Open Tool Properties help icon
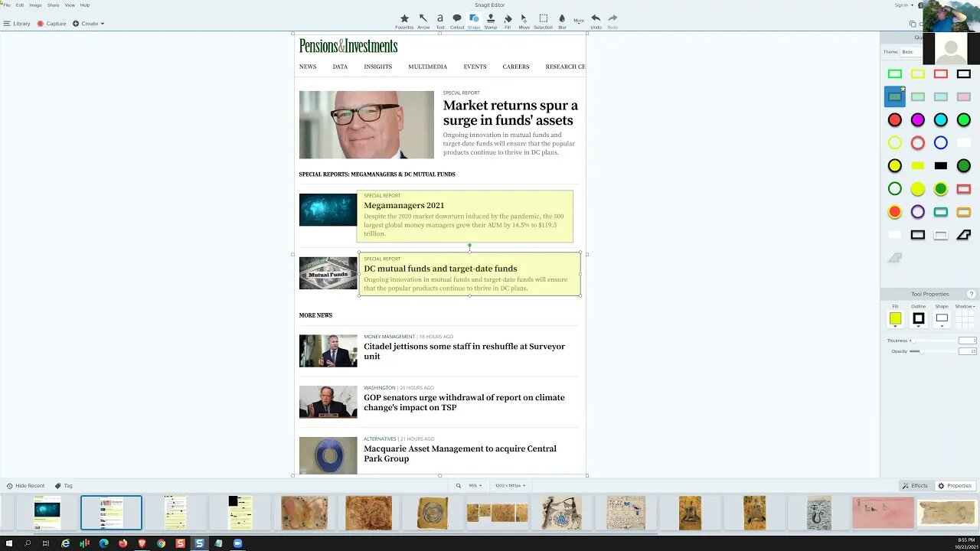 pyautogui.click(x=972, y=294)
